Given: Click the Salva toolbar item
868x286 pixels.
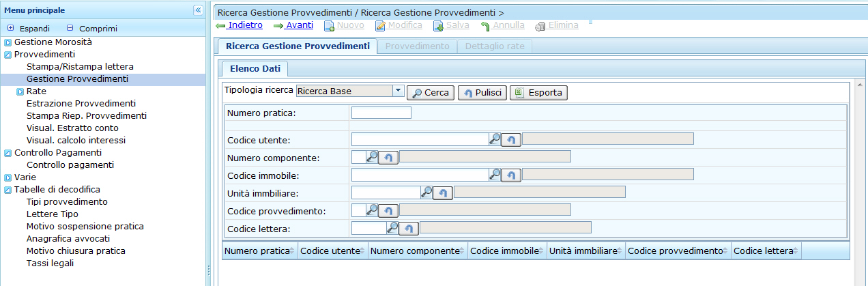Looking at the screenshot, I should pos(451,25).
